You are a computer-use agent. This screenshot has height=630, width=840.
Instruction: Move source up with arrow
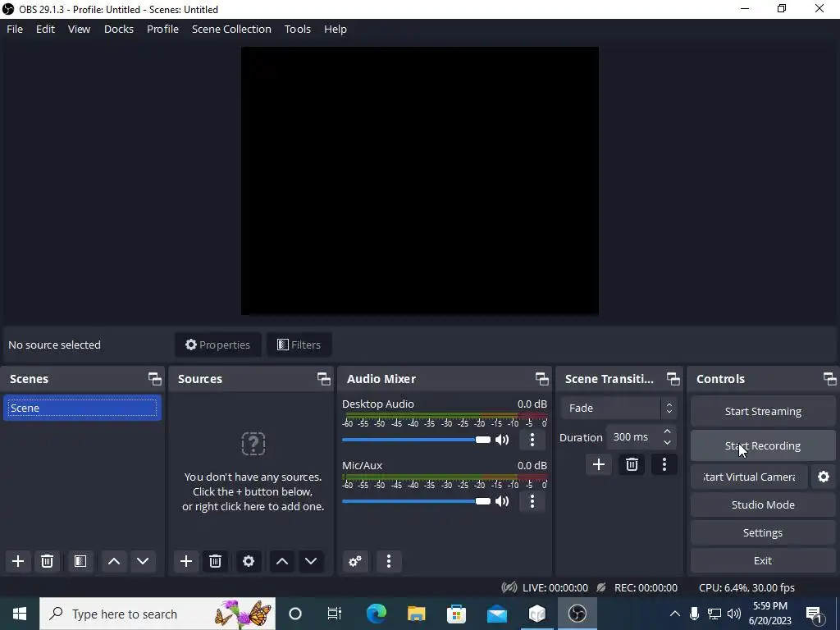[282, 561]
